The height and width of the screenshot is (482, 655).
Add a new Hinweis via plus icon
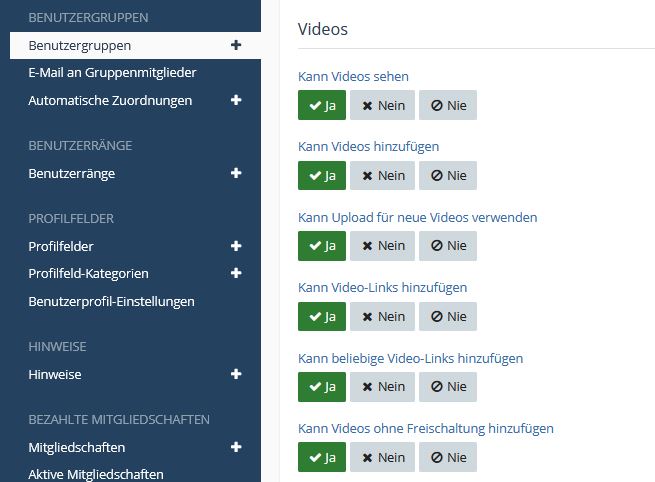(236, 374)
